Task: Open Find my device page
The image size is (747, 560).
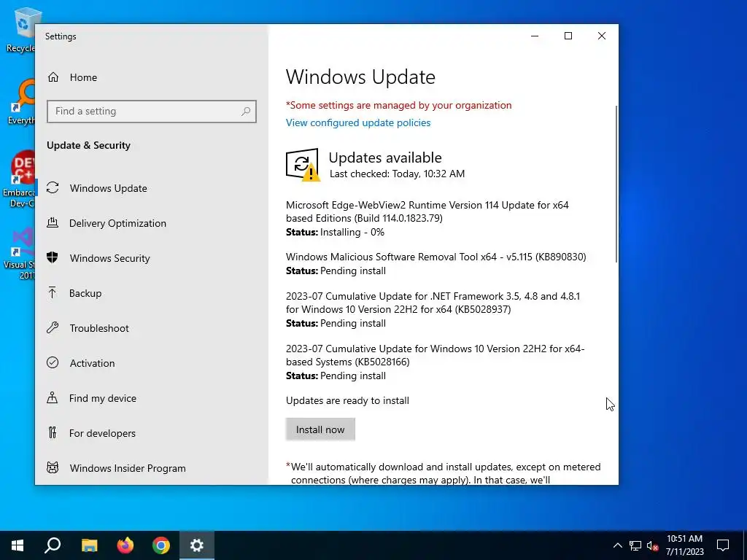Action: (152, 398)
